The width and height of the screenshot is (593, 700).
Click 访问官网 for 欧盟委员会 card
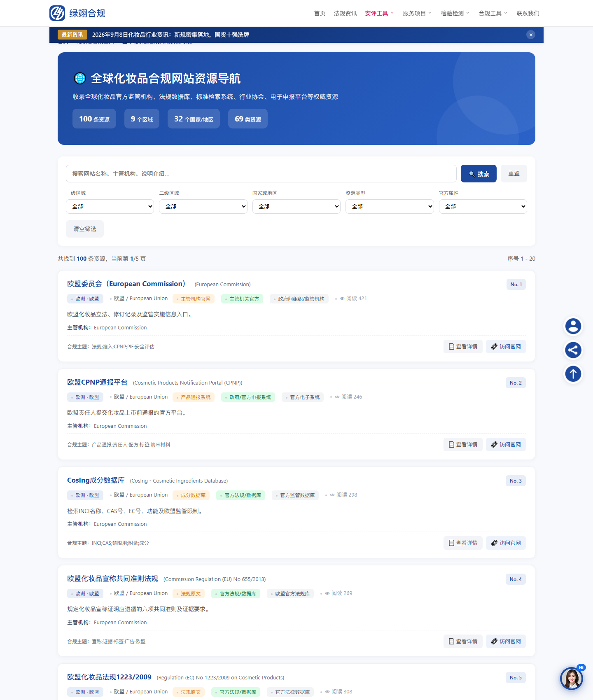[506, 347]
